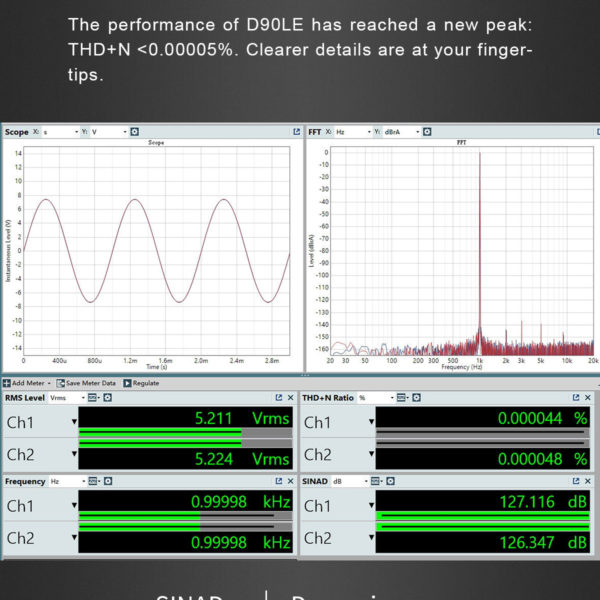Click the 127.116 dB reading

[x=543, y=502]
